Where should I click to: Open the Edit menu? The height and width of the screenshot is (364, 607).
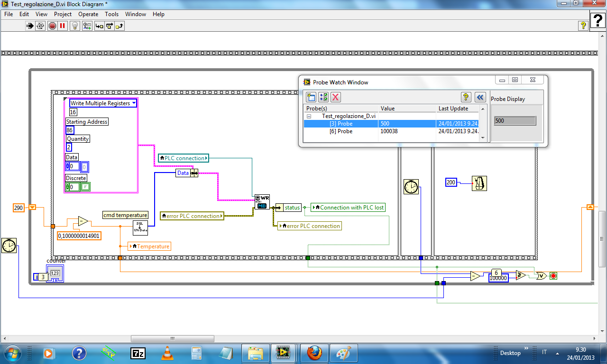24,14
